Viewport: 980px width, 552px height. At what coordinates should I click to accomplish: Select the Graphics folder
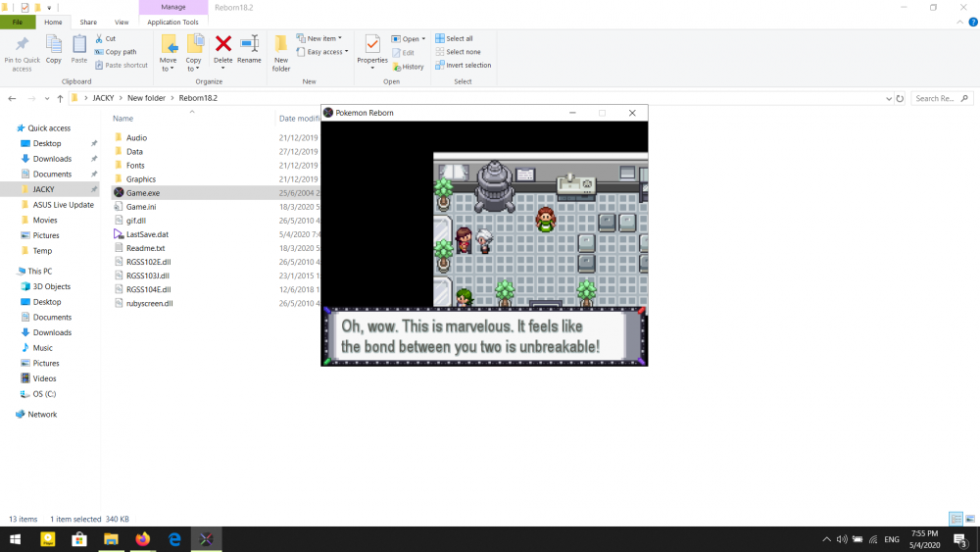point(140,178)
